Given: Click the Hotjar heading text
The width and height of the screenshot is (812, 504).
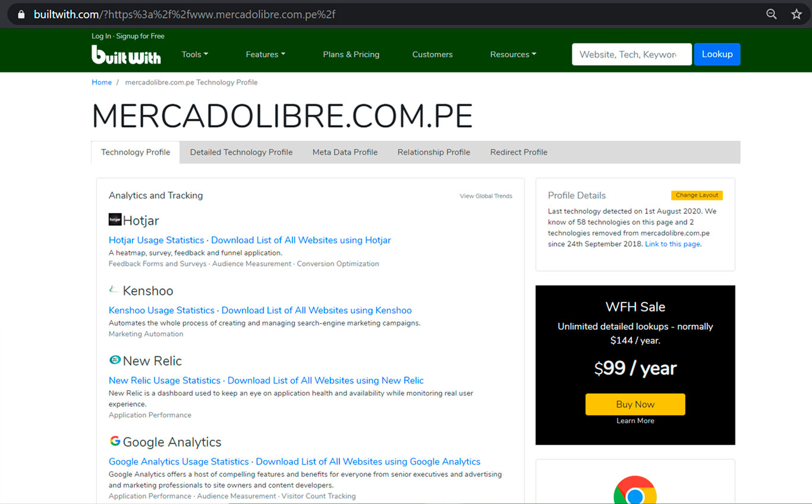Looking at the screenshot, I should [x=141, y=220].
